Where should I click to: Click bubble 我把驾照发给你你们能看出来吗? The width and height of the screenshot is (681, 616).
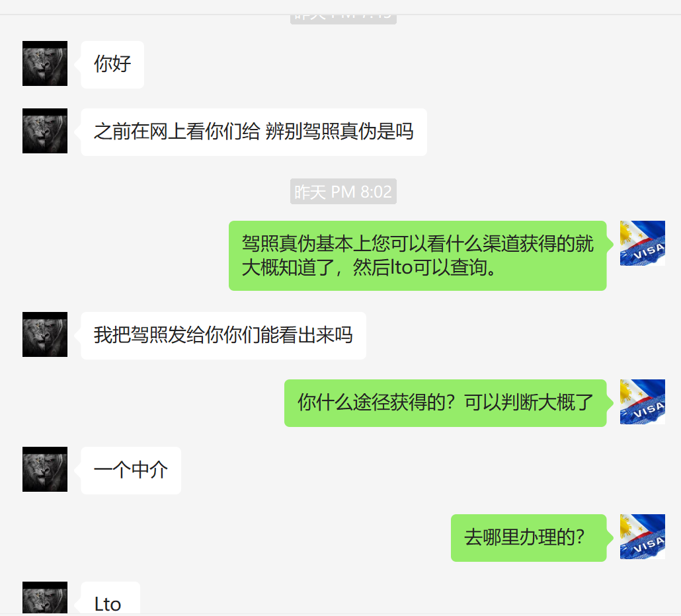click(x=223, y=336)
